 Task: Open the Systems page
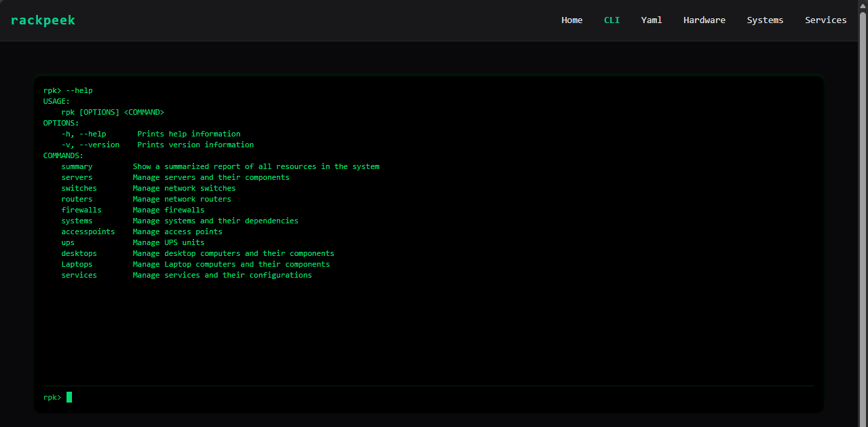tap(765, 20)
